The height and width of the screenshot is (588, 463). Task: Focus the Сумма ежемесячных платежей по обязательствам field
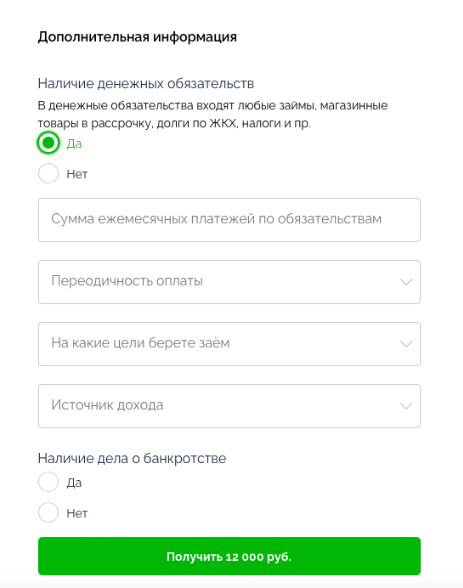[x=229, y=220]
